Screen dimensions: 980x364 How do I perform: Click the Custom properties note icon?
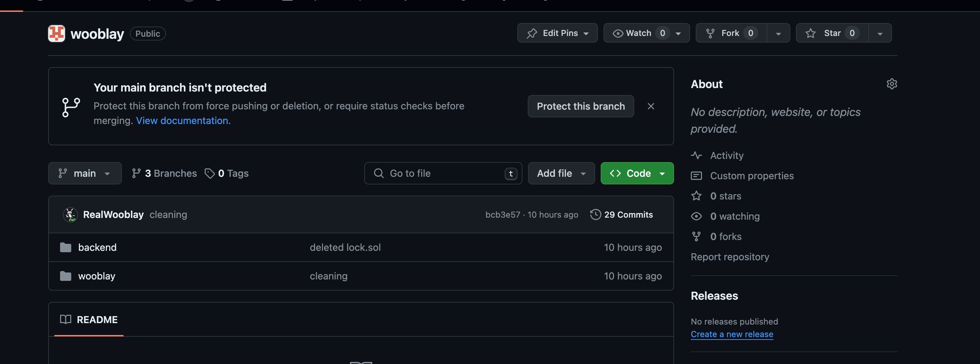696,176
